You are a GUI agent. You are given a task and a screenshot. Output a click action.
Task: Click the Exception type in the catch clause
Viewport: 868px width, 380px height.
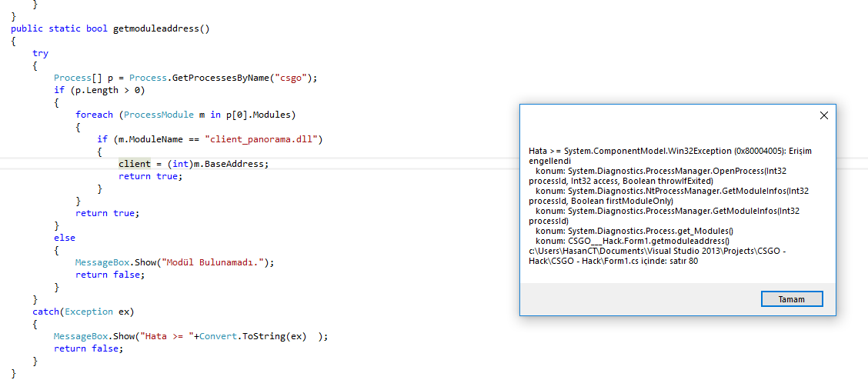(x=88, y=312)
